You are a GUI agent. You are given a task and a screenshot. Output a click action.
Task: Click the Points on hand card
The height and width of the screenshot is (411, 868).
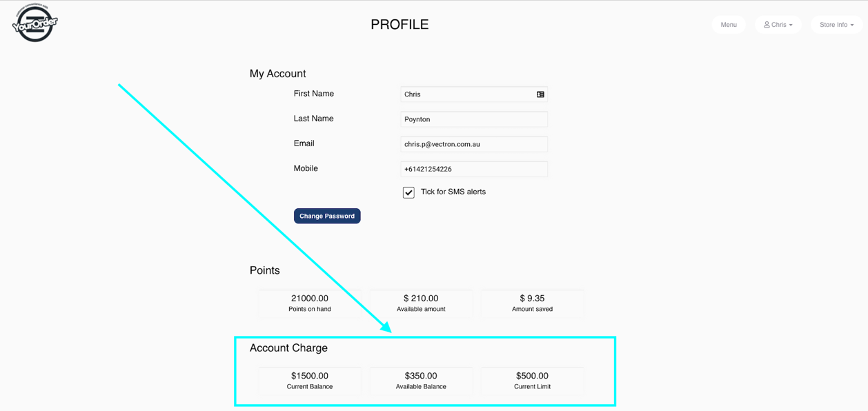tap(310, 303)
